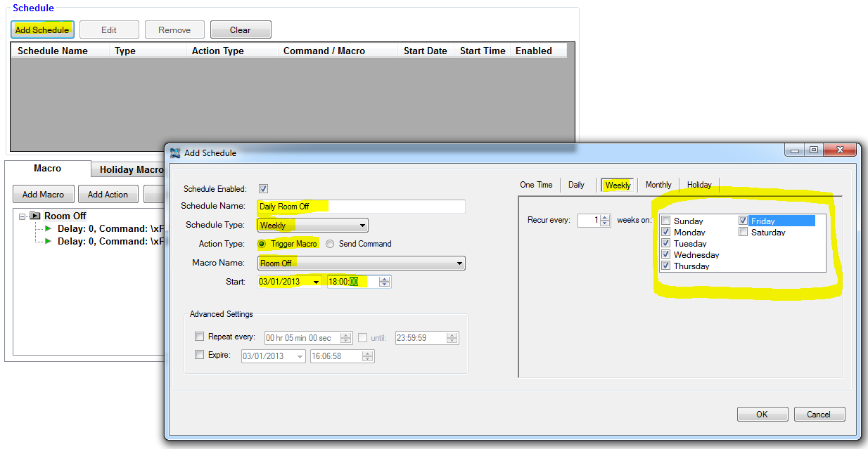Open the Start date picker dropdown
Viewport: 868px width, 449px height.
(x=316, y=282)
